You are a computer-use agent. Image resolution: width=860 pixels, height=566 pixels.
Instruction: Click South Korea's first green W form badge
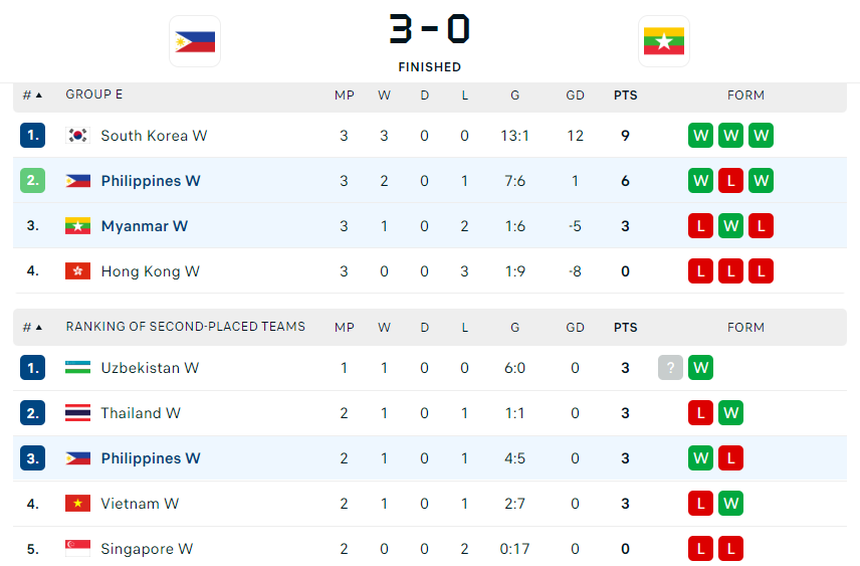(700, 135)
